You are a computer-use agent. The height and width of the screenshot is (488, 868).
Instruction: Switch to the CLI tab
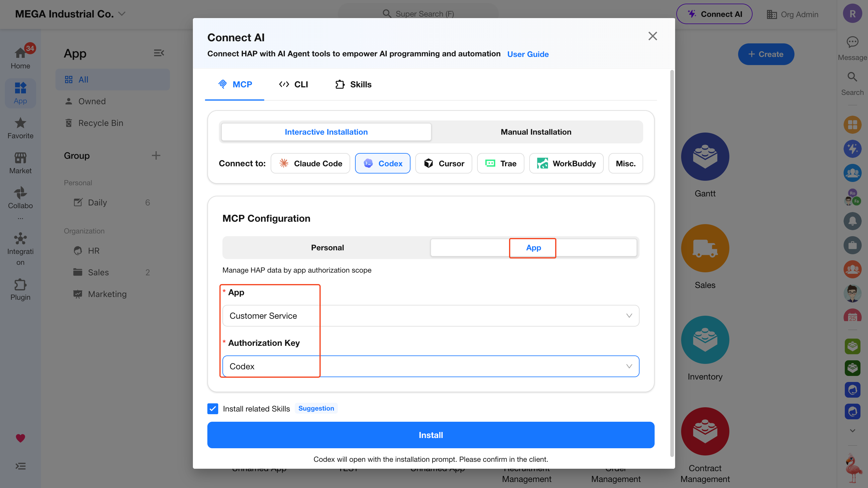coord(294,84)
